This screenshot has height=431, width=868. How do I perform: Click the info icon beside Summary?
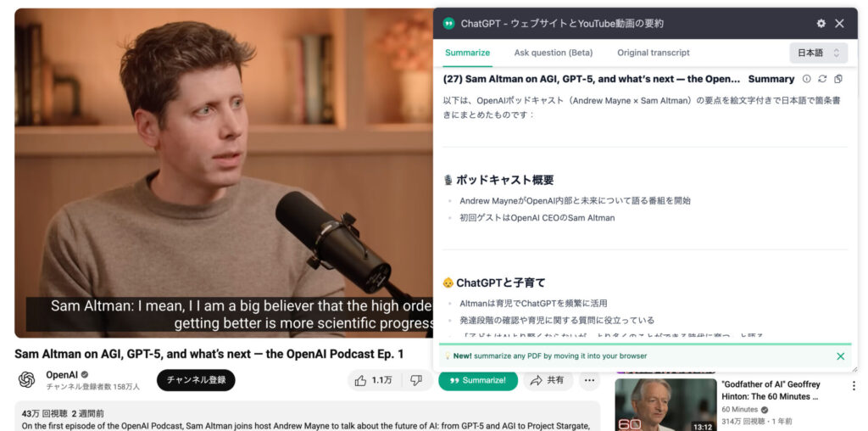[x=807, y=79]
